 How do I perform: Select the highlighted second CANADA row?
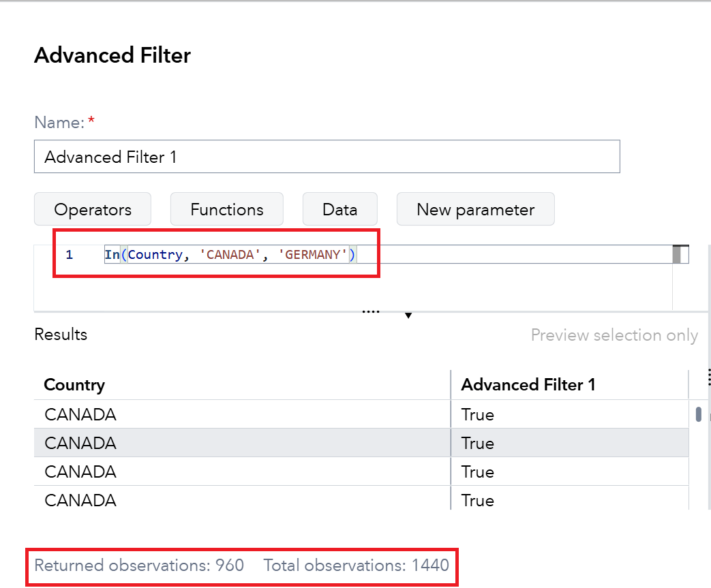click(x=80, y=443)
